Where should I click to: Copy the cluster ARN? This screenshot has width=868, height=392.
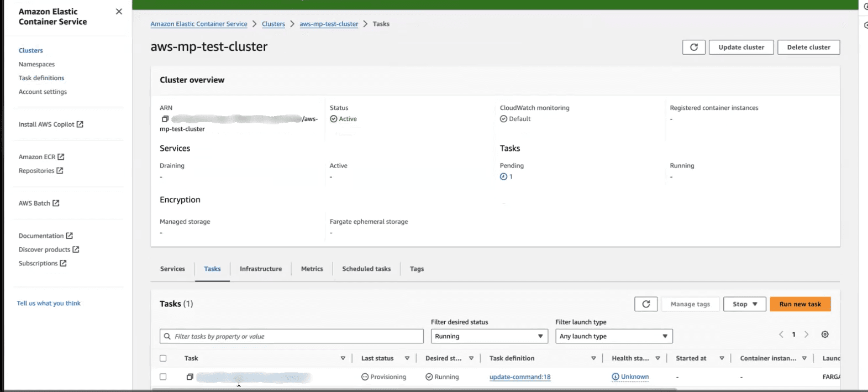point(165,119)
